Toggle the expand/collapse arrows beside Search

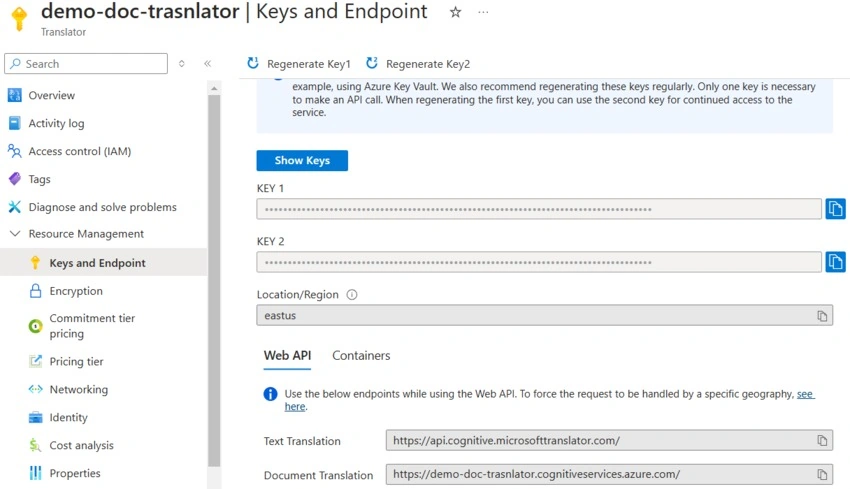point(182,63)
